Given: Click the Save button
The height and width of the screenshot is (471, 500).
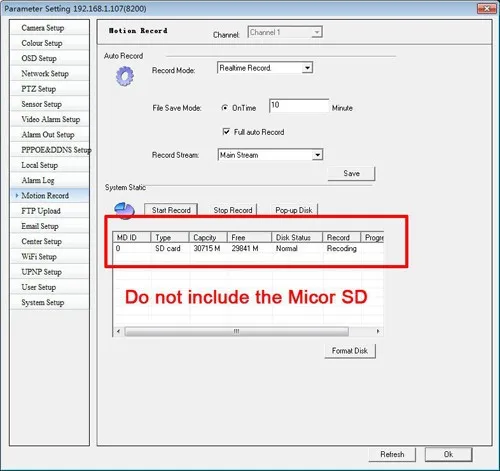Looking at the screenshot, I should 351,173.
